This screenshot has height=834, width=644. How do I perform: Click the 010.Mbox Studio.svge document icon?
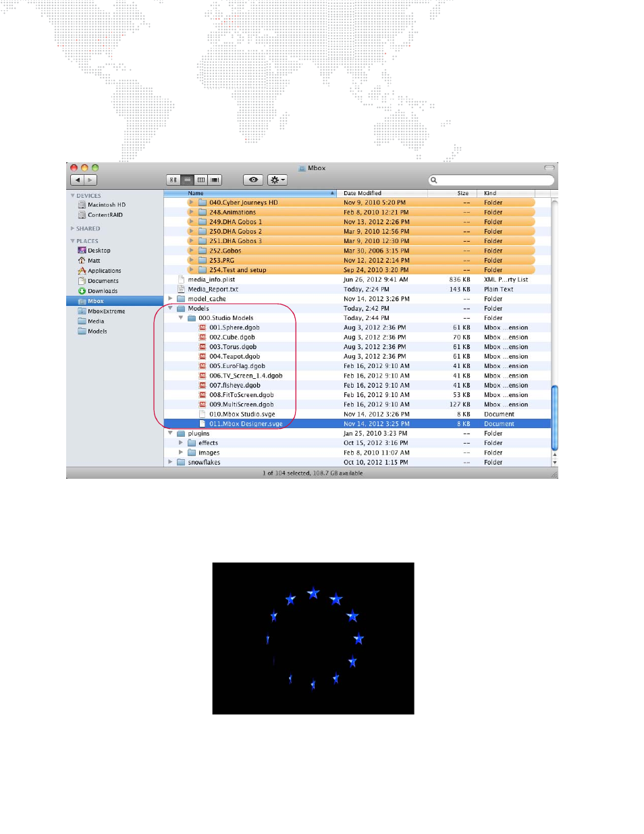coord(203,414)
